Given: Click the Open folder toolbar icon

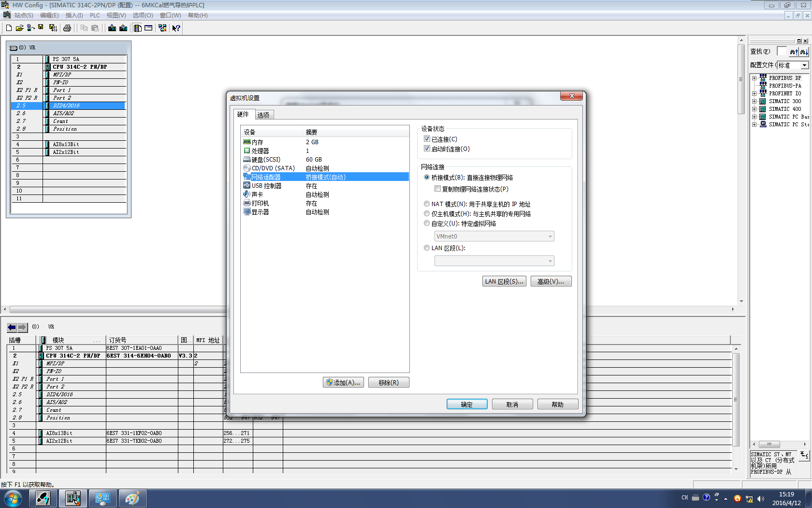Looking at the screenshot, I should click(x=19, y=28).
